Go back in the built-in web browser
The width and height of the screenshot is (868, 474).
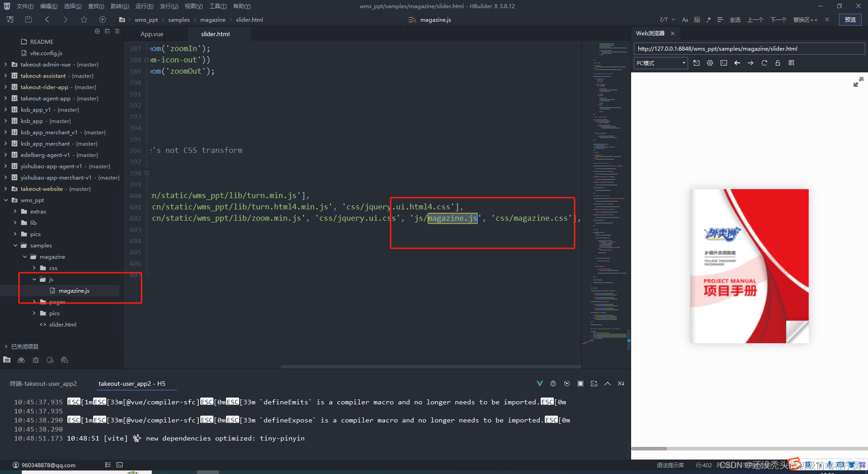[x=737, y=63]
